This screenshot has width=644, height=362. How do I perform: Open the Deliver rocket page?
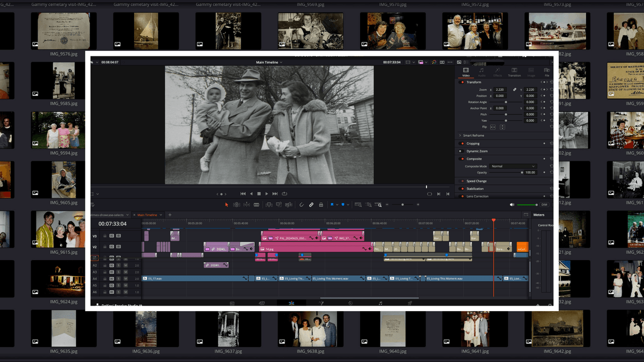pyautogui.click(x=409, y=303)
